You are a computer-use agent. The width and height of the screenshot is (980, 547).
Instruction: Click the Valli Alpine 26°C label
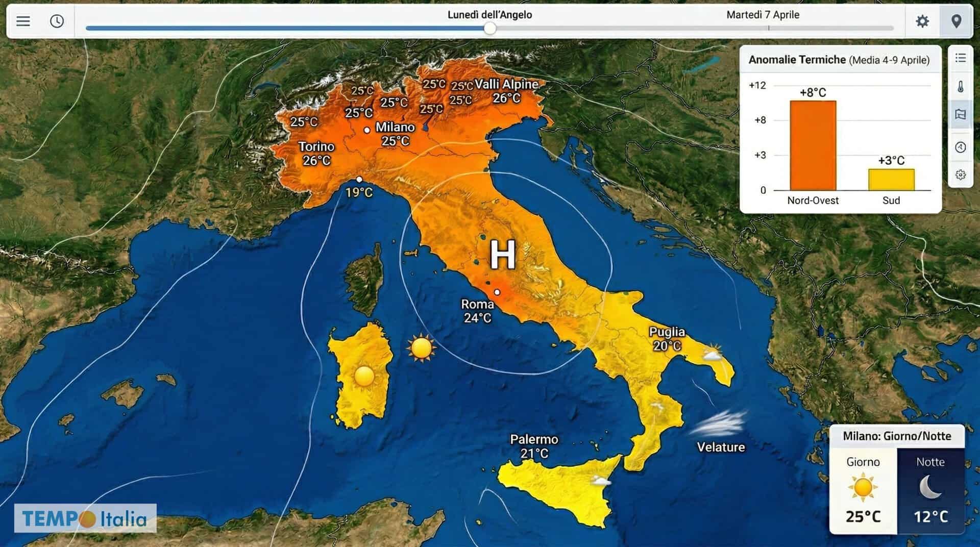[x=506, y=91]
